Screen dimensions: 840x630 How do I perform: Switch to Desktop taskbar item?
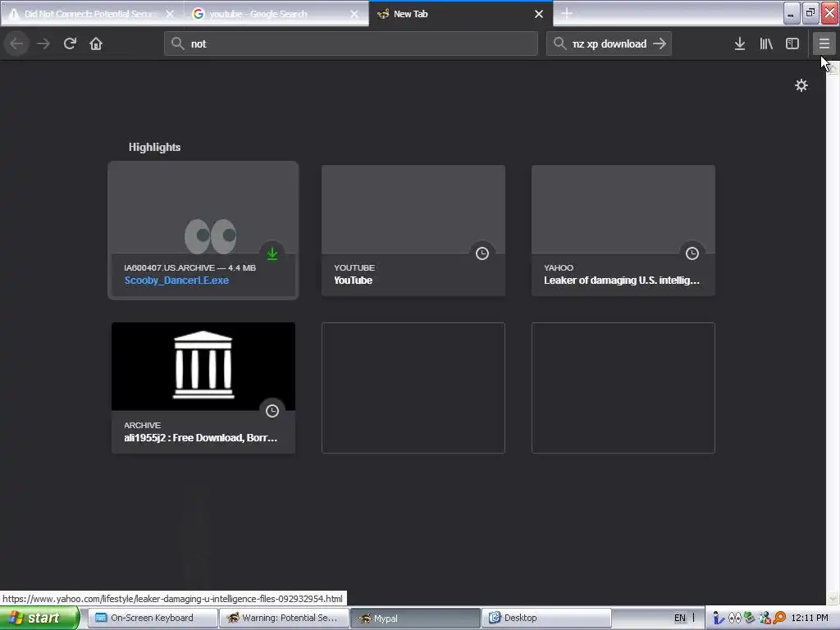click(x=546, y=618)
